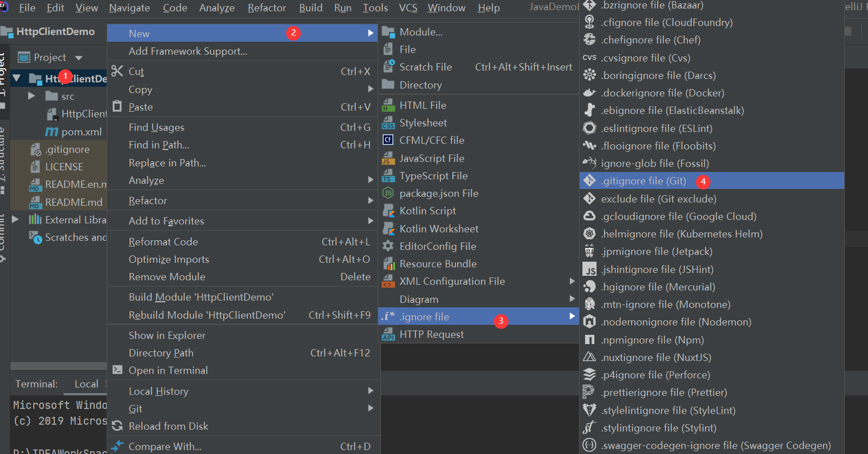Select exclude file (Git exclude) entry
Screen dimensions: 868x454
coord(712,199)
